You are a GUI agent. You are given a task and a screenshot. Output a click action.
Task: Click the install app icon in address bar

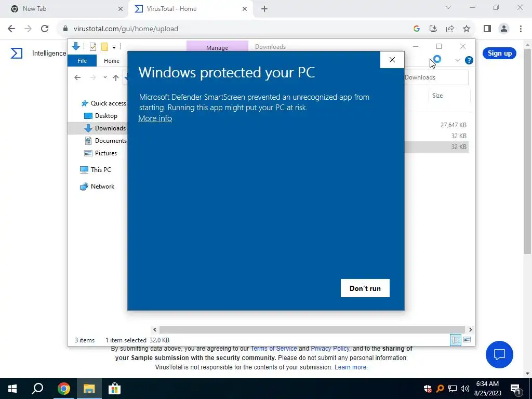coord(433,29)
